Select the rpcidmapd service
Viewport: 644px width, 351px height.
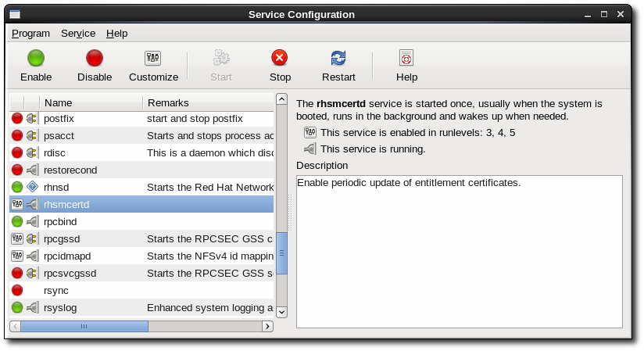141,256
